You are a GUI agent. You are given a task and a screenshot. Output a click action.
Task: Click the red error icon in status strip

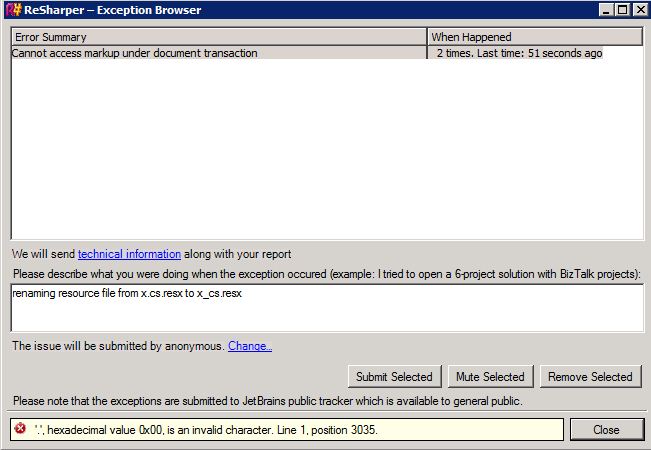click(x=20, y=428)
